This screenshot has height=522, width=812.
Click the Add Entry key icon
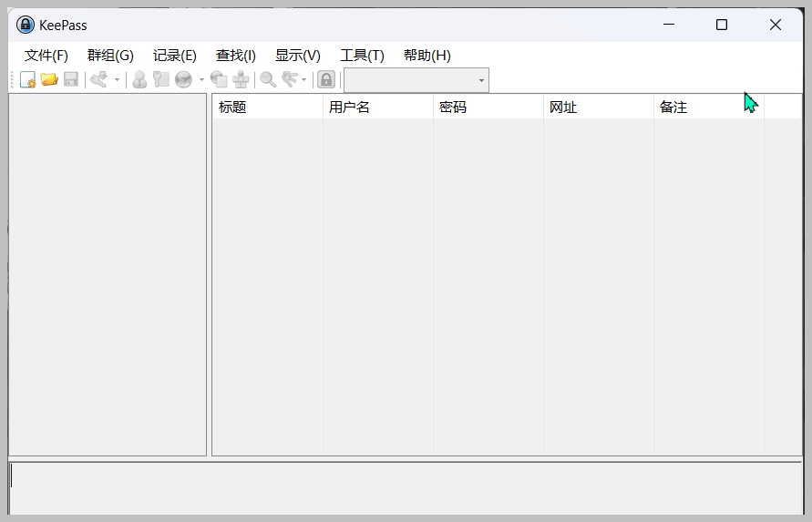point(99,80)
